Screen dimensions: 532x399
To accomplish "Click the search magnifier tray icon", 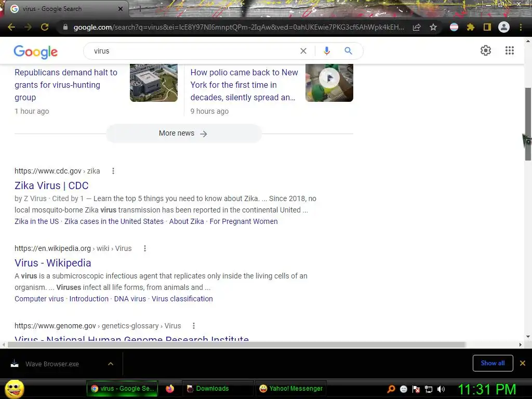I will pyautogui.click(x=391, y=389).
